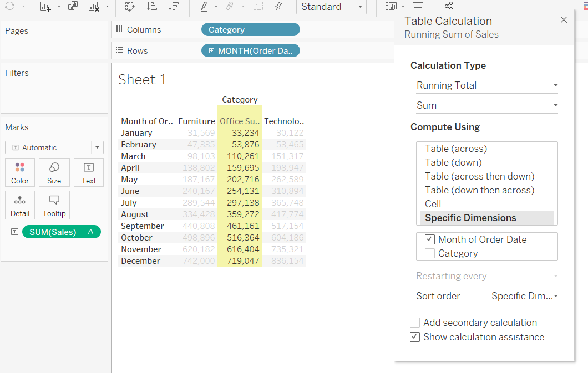Uncheck the Month of Order Date checkbox

click(430, 239)
